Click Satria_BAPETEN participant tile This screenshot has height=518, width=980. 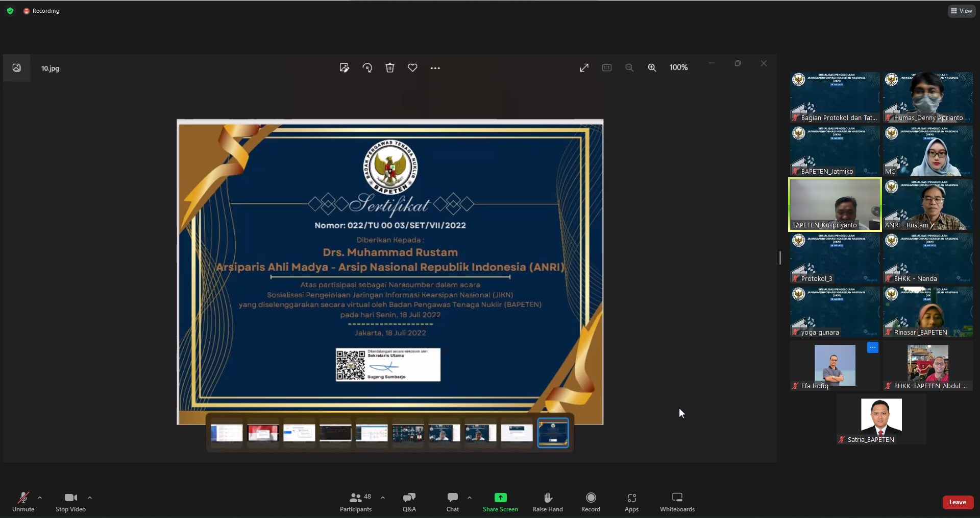pos(881,419)
